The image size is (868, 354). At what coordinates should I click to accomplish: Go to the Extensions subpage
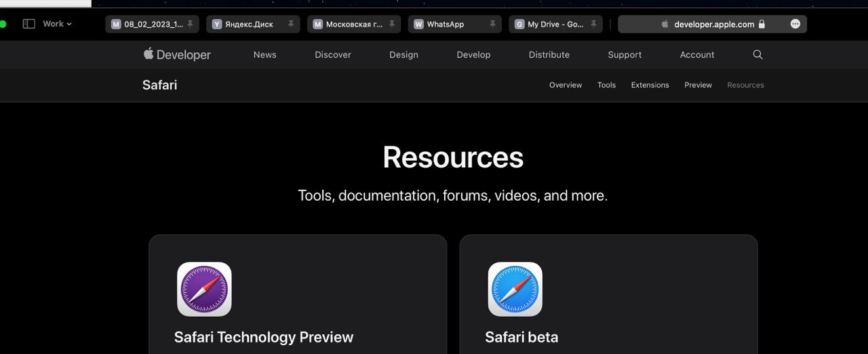click(650, 85)
